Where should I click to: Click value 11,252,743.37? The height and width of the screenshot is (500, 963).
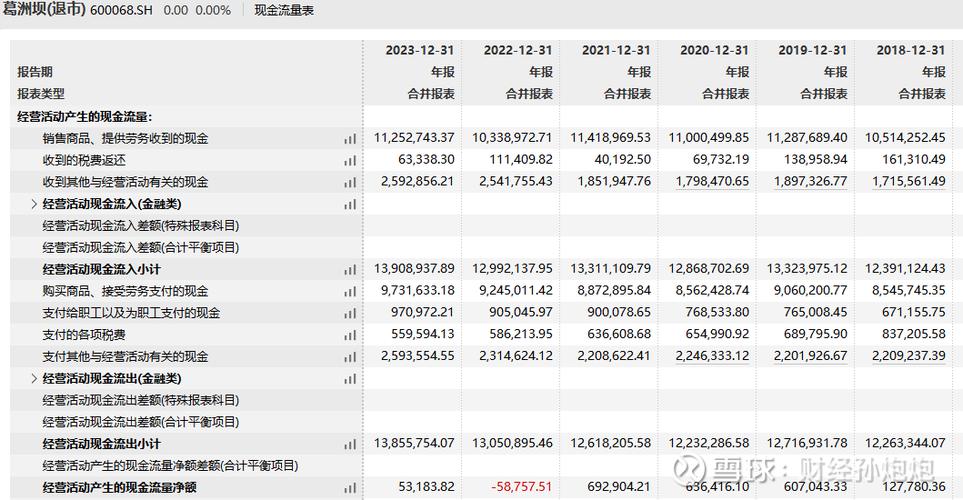point(415,138)
